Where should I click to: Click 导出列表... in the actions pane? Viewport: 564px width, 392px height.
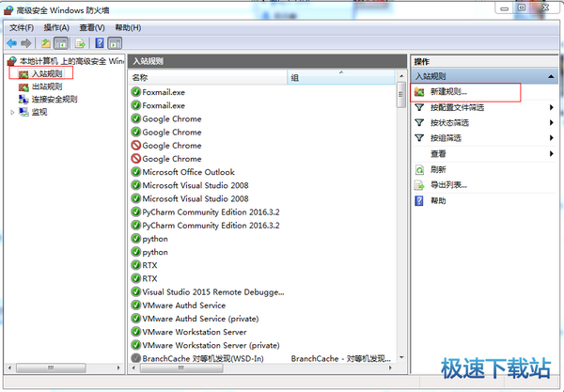pyautogui.click(x=448, y=185)
